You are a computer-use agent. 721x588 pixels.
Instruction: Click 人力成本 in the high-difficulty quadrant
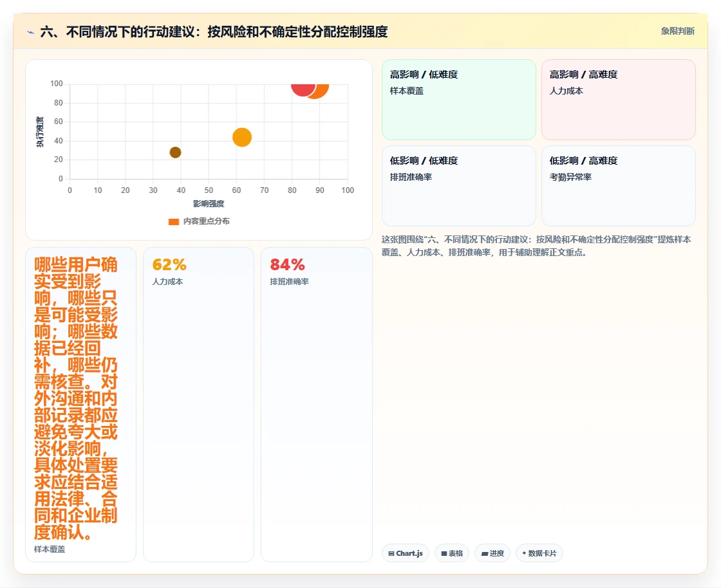tap(566, 91)
